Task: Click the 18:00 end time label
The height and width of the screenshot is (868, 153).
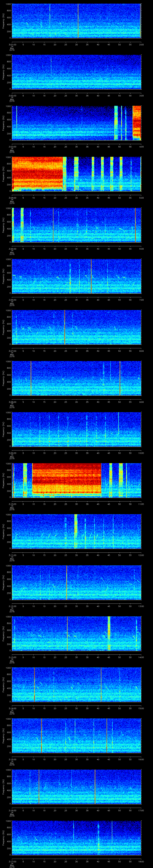Action: pyautogui.click(x=141, y=862)
